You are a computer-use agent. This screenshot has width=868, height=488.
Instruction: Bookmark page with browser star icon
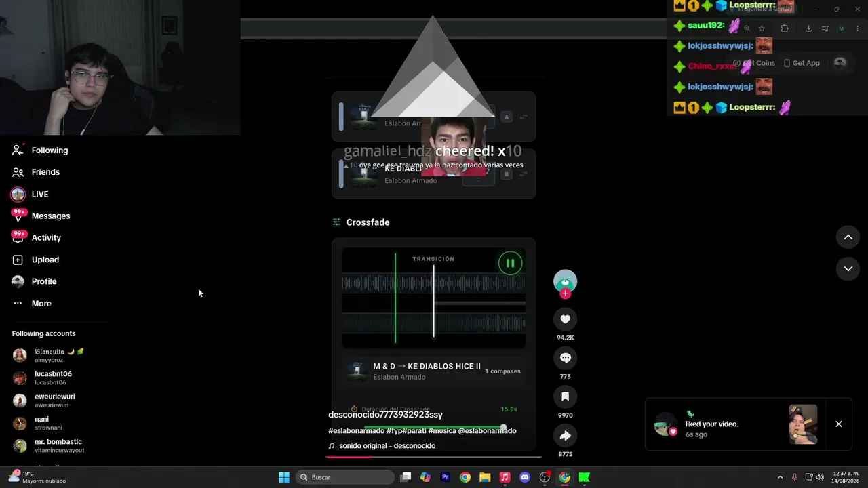point(762,28)
